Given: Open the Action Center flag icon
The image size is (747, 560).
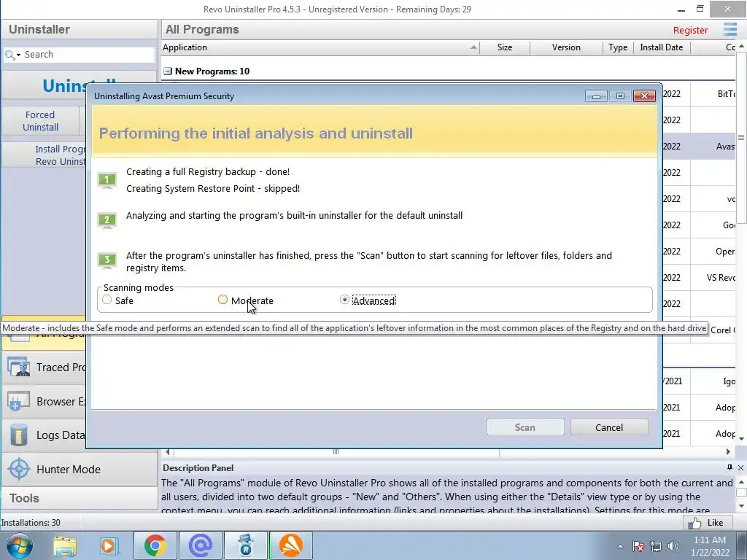Looking at the screenshot, I should [638, 546].
